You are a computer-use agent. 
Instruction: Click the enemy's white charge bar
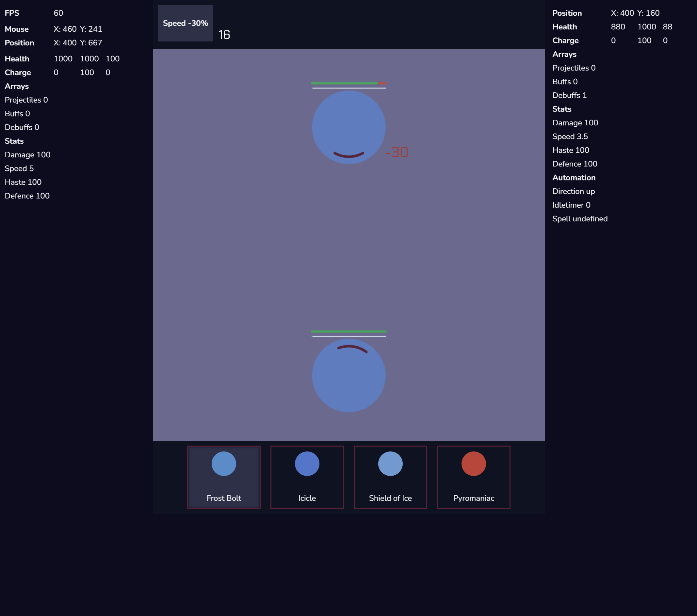coord(348,88)
